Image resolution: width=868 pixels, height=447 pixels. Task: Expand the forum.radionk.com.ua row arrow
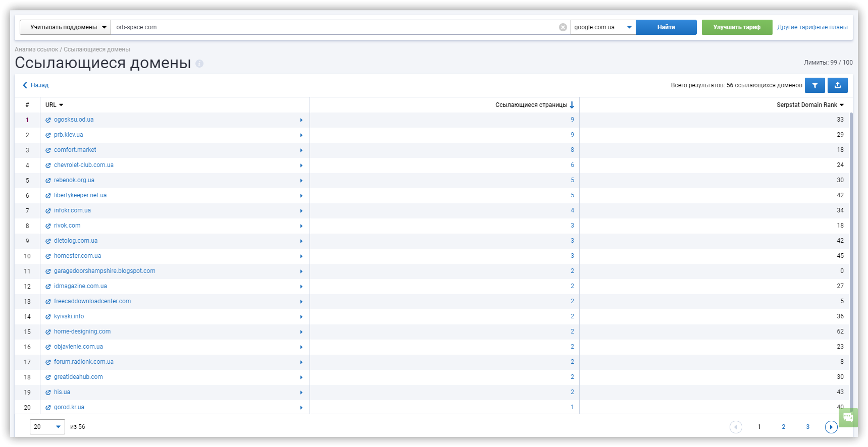click(301, 362)
